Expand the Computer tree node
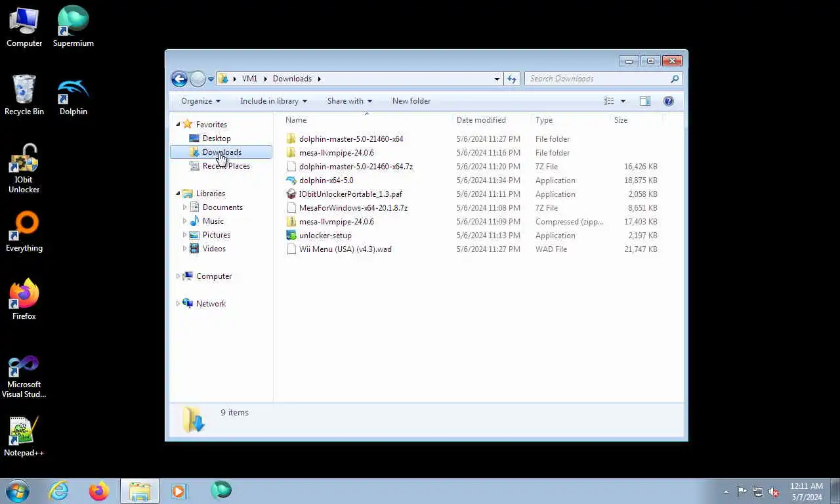840x504 pixels. 178,276
